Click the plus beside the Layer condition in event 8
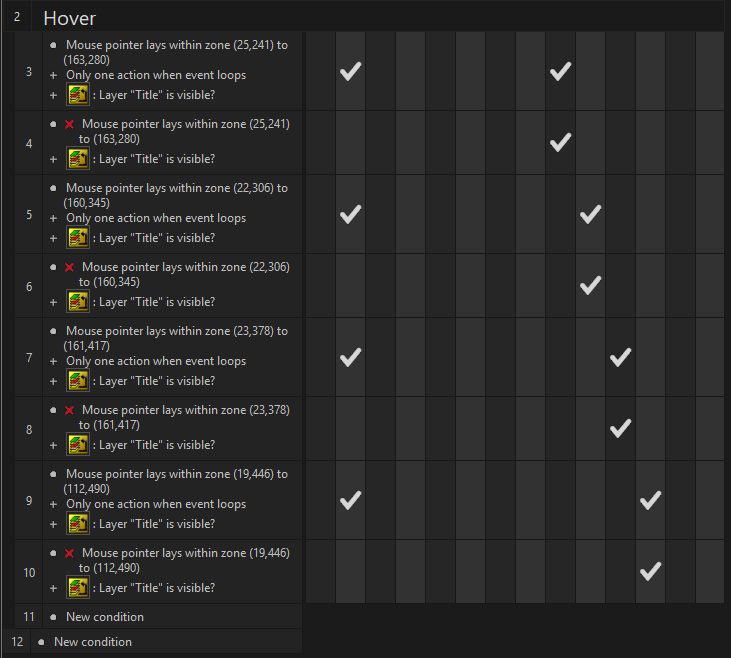 pos(53,445)
